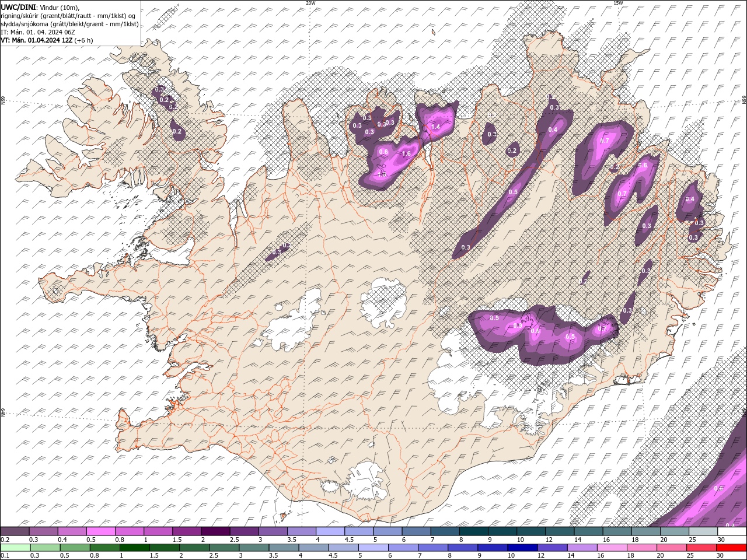Screen dimensions: 747x560
Task: Select lower legend green swatch starting at 0.5
Action: (75, 548)
